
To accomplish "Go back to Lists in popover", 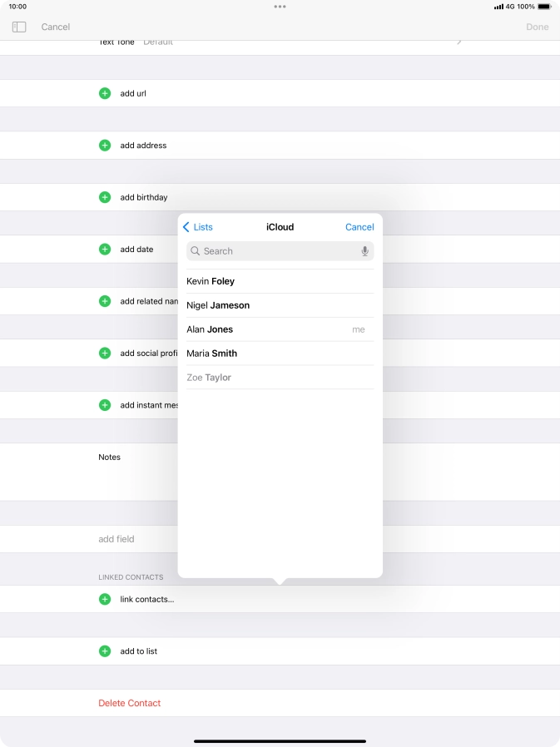I will click(198, 227).
